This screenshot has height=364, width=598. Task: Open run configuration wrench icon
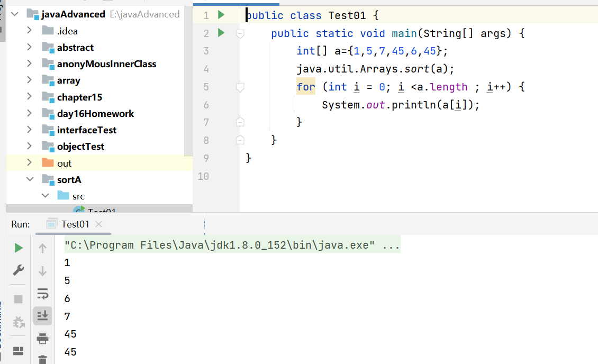(x=19, y=270)
